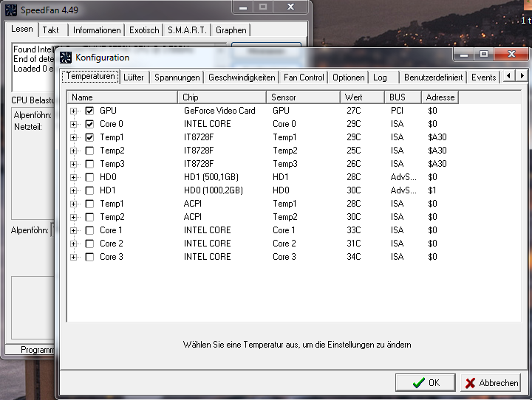Check the Core 3 checkbox

[x=89, y=257]
